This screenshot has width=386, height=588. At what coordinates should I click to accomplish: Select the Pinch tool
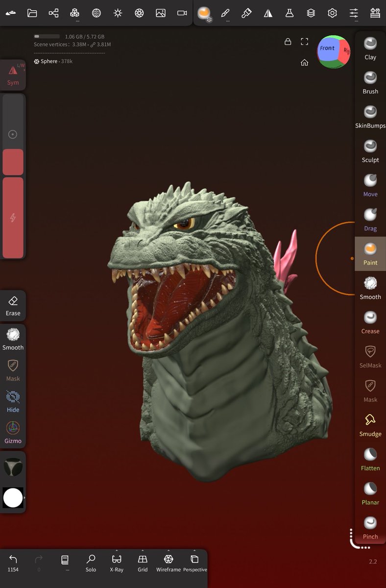[x=370, y=528]
